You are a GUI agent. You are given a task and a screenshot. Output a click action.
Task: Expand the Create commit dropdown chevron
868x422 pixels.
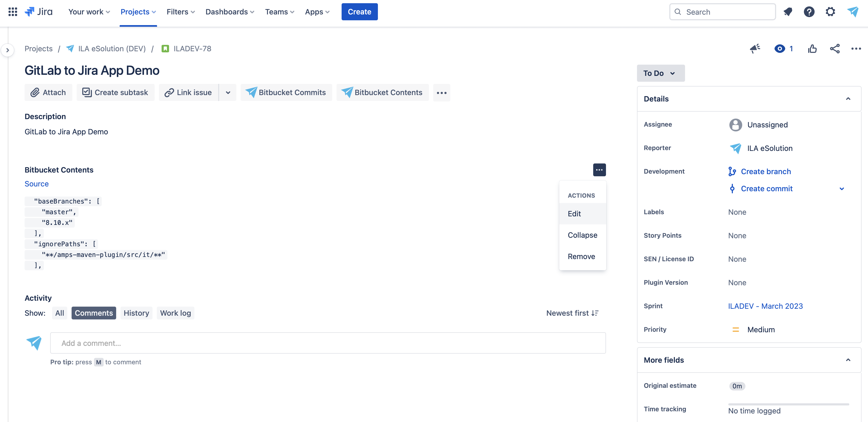tap(841, 189)
